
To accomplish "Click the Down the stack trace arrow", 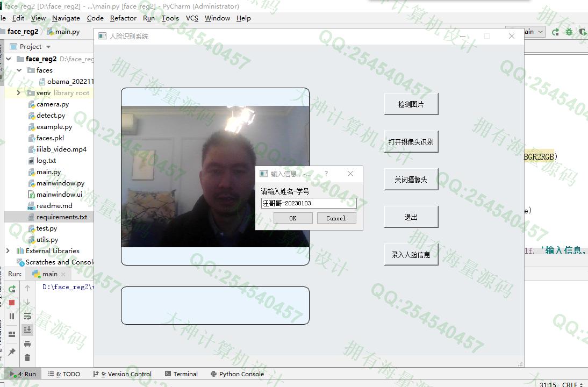I will pyautogui.click(x=27, y=302).
